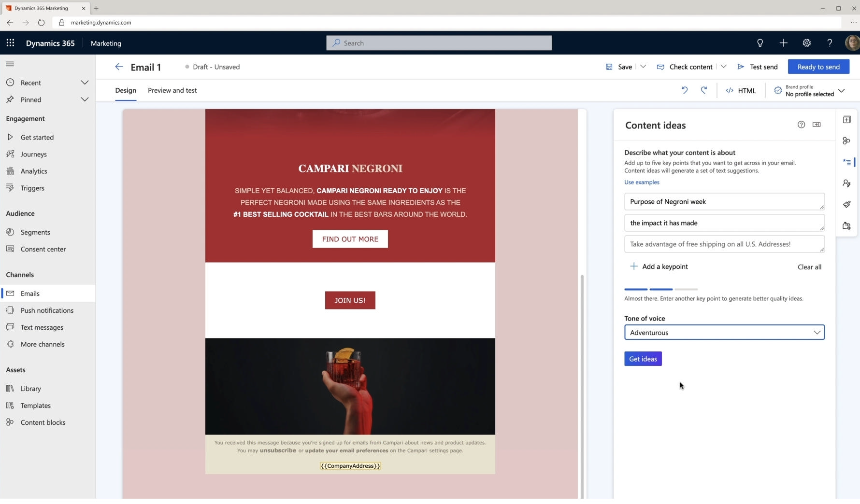The width and height of the screenshot is (860, 504).
Task: Click the plus quick-create icon in header
Action: (783, 43)
